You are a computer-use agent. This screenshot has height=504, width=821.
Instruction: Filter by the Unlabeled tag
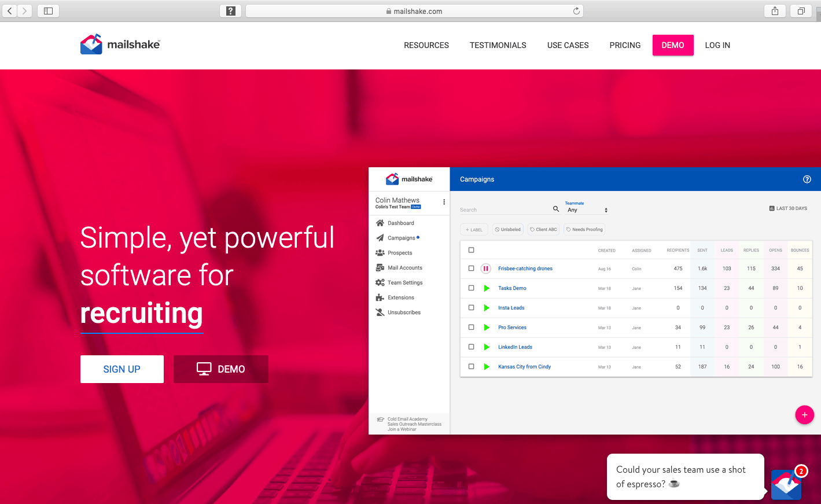coord(508,230)
